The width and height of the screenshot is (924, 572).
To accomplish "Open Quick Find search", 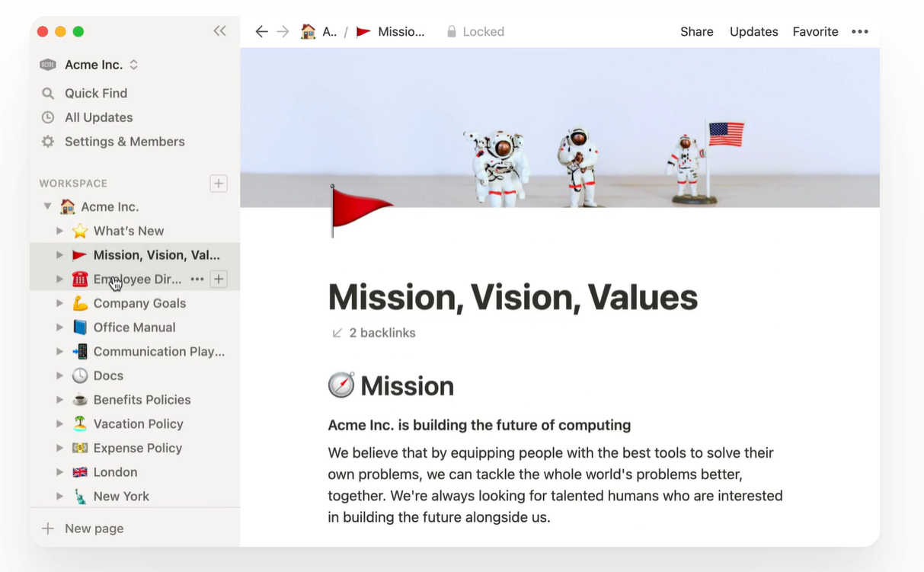I will coord(95,93).
